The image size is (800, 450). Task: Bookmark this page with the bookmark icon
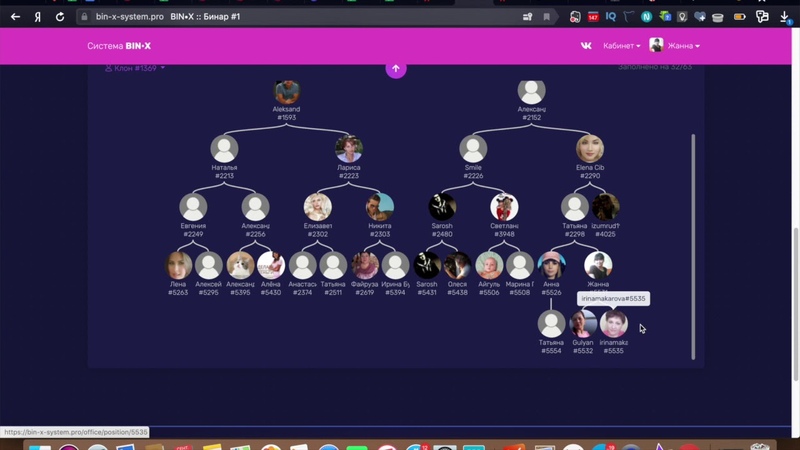546,17
